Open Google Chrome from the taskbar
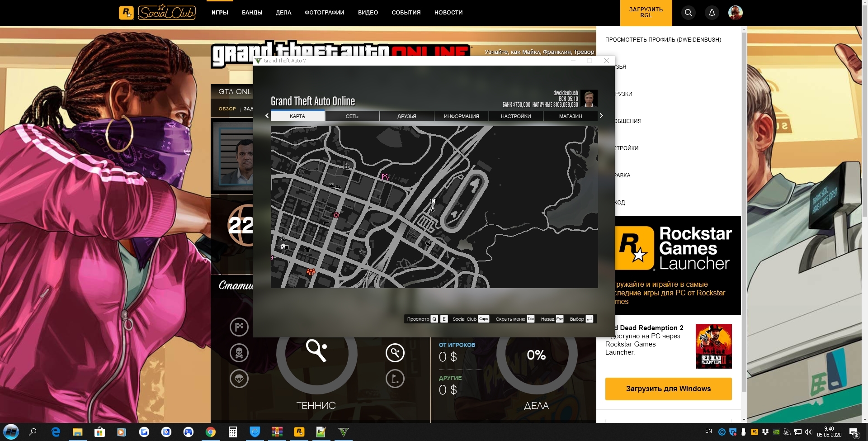 click(x=210, y=432)
